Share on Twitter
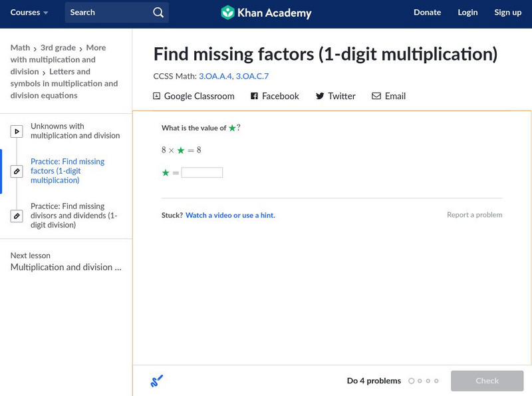Image resolution: width=532 pixels, height=396 pixels. coord(335,96)
